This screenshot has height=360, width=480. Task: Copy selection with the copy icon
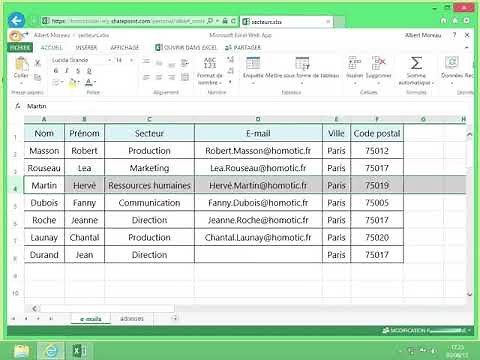tap(38, 77)
